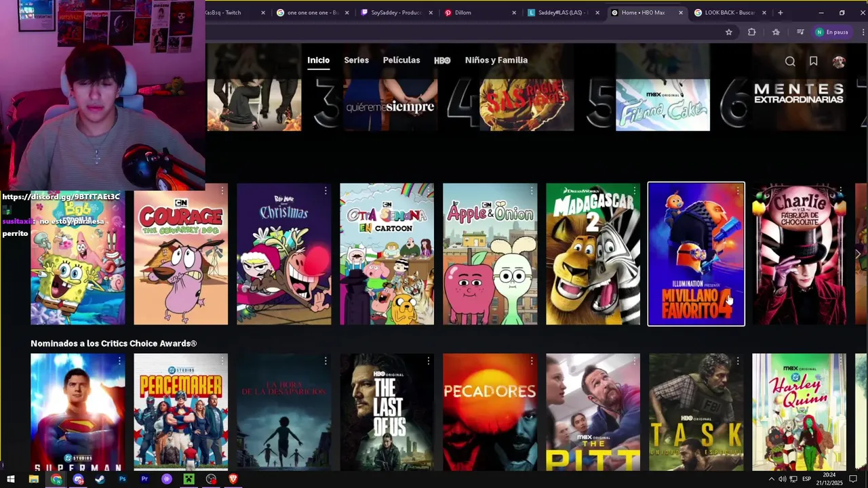
Task: Open Courage the Cowardly Dog poster
Action: pos(181,254)
